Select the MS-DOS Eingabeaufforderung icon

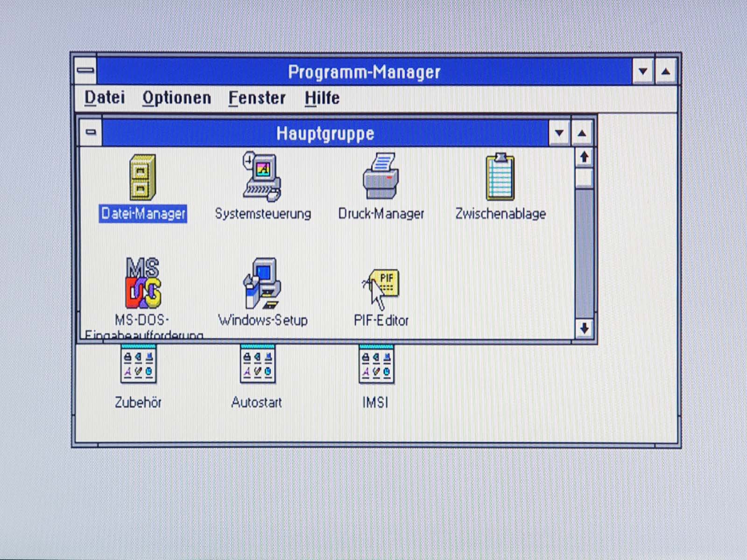click(143, 283)
